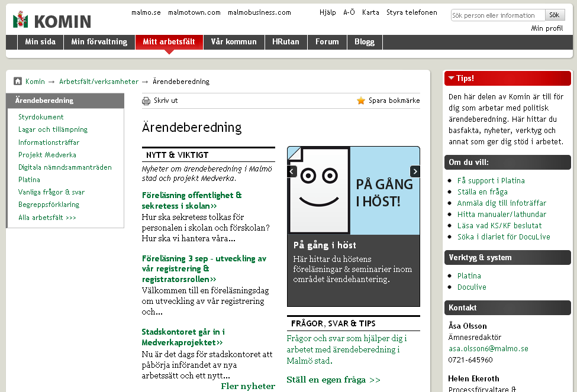Click the home icon in breadcrumb

(18, 81)
